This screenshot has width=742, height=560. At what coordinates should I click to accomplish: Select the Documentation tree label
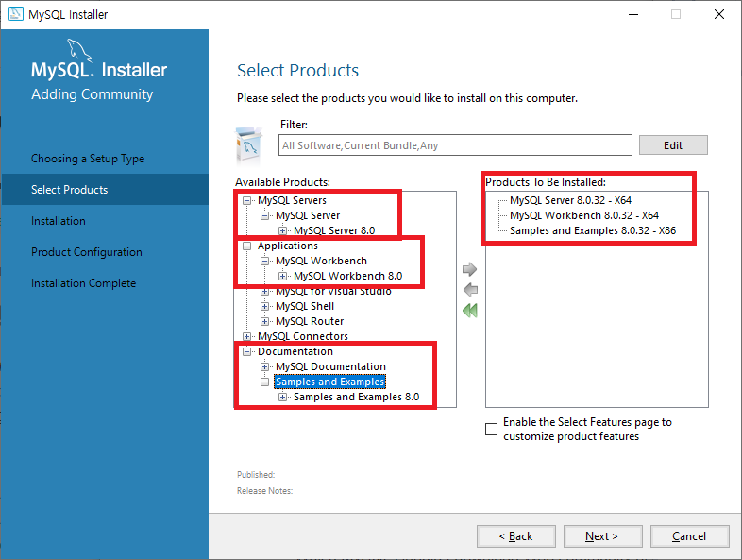pos(295,351)
